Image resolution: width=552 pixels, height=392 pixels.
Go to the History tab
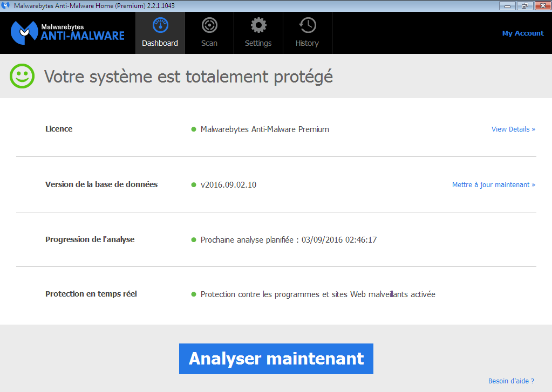308,33
